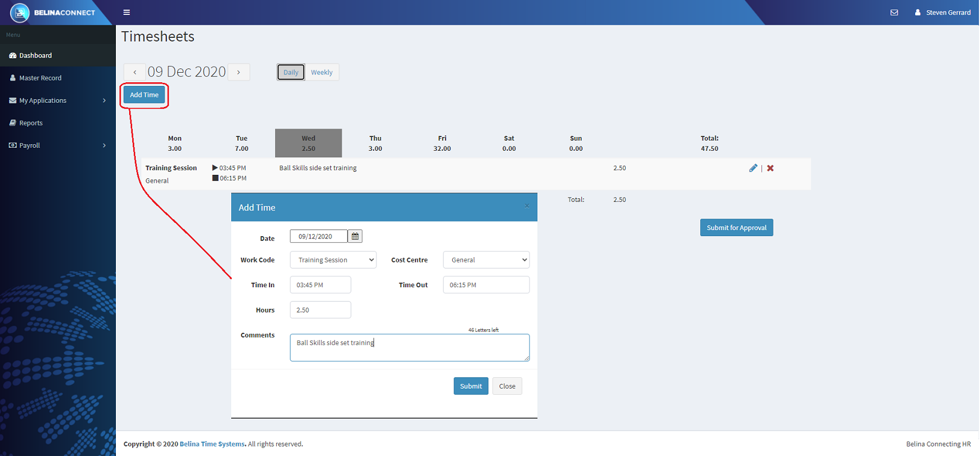Go to the previous day arrow
The image size is (980, 456).
coord(135,72)
